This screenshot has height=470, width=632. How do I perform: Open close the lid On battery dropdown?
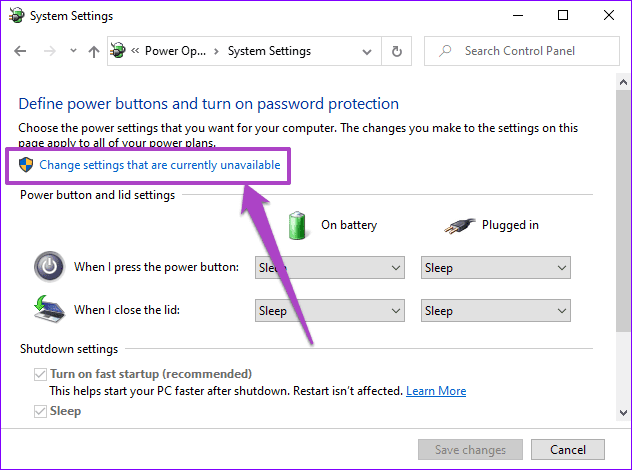330,310
